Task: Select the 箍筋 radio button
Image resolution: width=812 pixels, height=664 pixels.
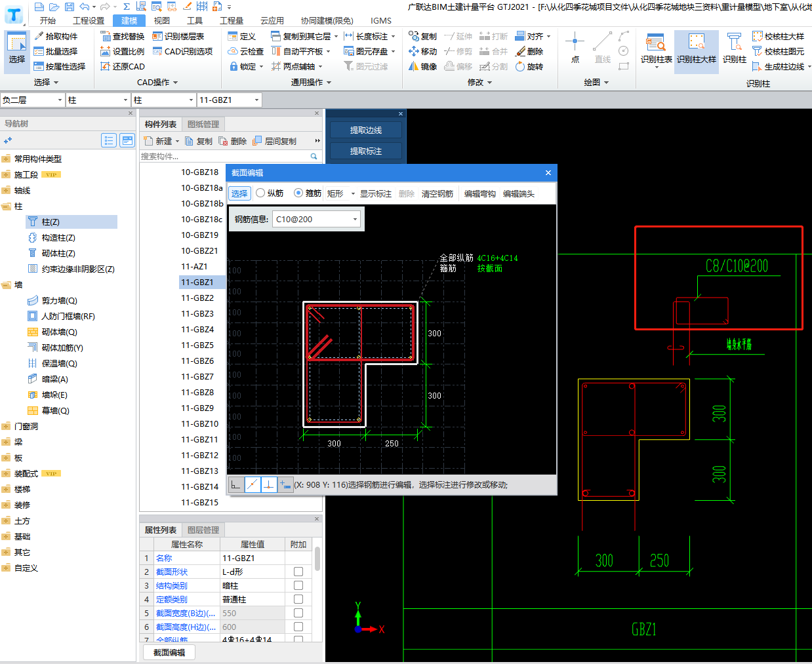Action: coord(298,193)
